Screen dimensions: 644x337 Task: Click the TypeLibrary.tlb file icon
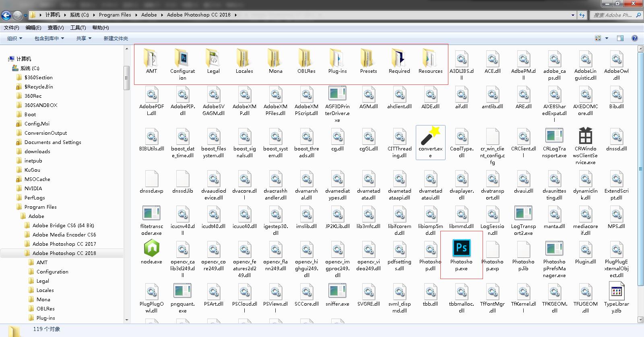click(616, 290)
